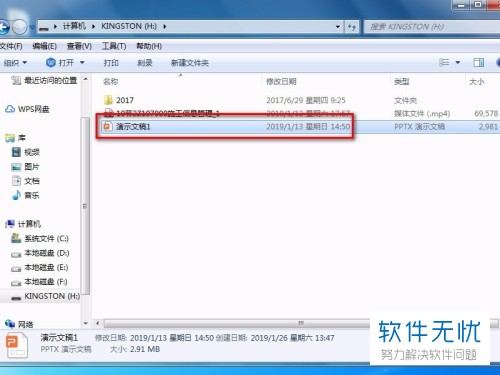Click the WPS网盘 cloud icon

(x=10, y=109)
